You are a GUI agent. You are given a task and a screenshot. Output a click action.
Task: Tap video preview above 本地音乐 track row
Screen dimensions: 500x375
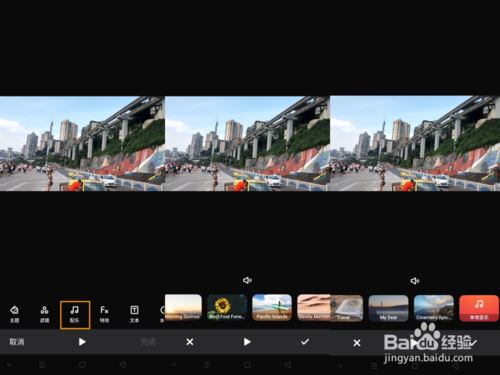415,144
